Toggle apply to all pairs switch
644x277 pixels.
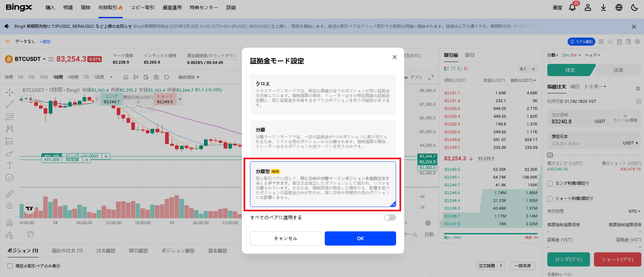coord(390,217)
